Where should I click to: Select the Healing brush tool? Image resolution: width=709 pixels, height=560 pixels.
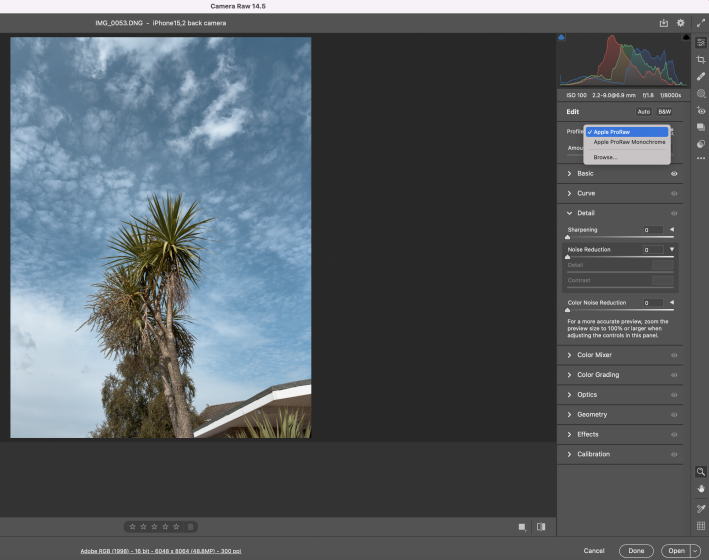coord(701,76)
